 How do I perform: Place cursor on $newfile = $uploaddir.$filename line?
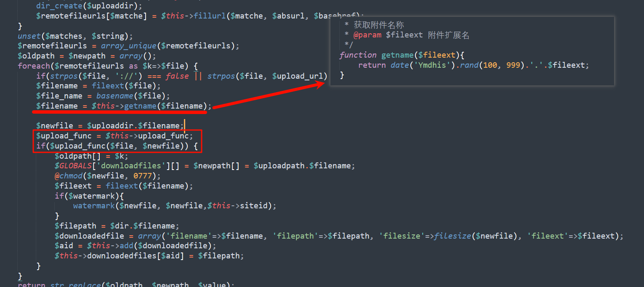point(110,125)
